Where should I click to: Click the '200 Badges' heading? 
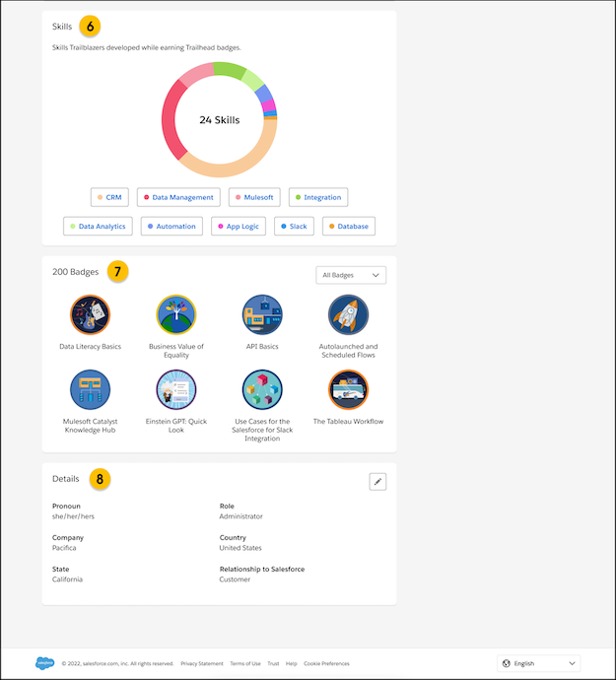click(x=76, y=272)
